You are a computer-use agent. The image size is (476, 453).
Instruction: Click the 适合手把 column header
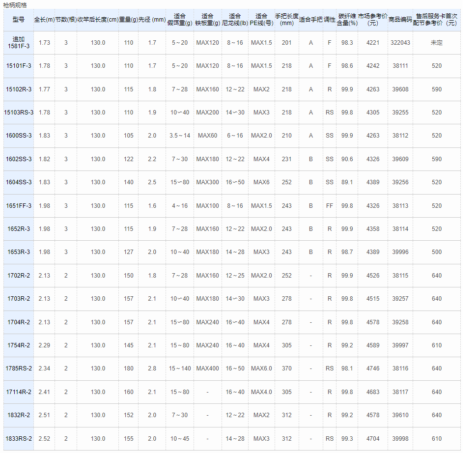(x=310, y=20)
